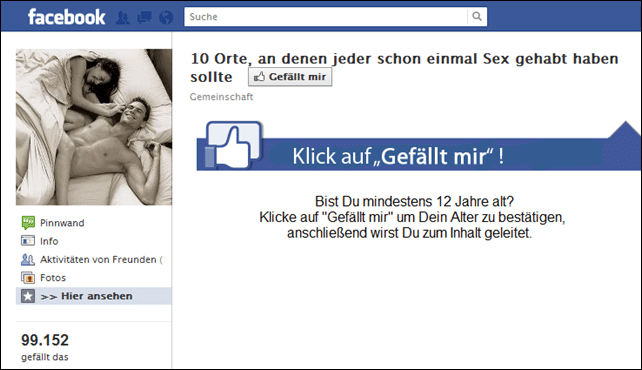The width and height of the screenshot is (642, 370).
Task: Click the 99.152 like count
Action: [x=45, y=340]
